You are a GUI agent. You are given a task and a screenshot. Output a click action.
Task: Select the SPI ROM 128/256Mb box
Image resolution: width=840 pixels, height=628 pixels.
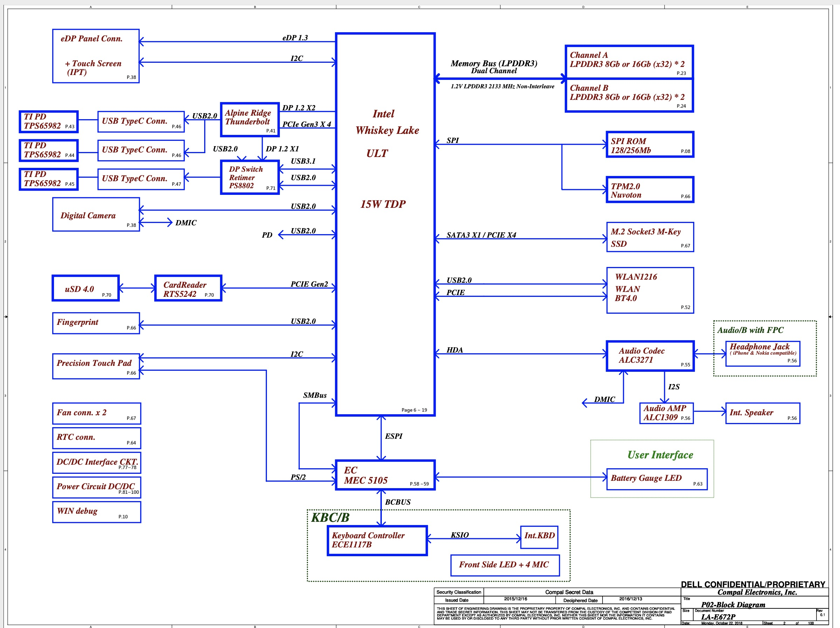(650, 144)
